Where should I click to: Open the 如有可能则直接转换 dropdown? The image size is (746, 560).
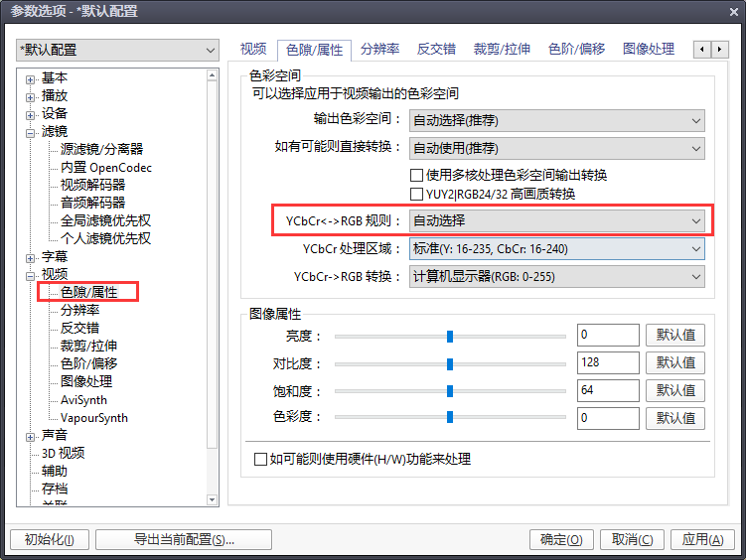point(556,148)
